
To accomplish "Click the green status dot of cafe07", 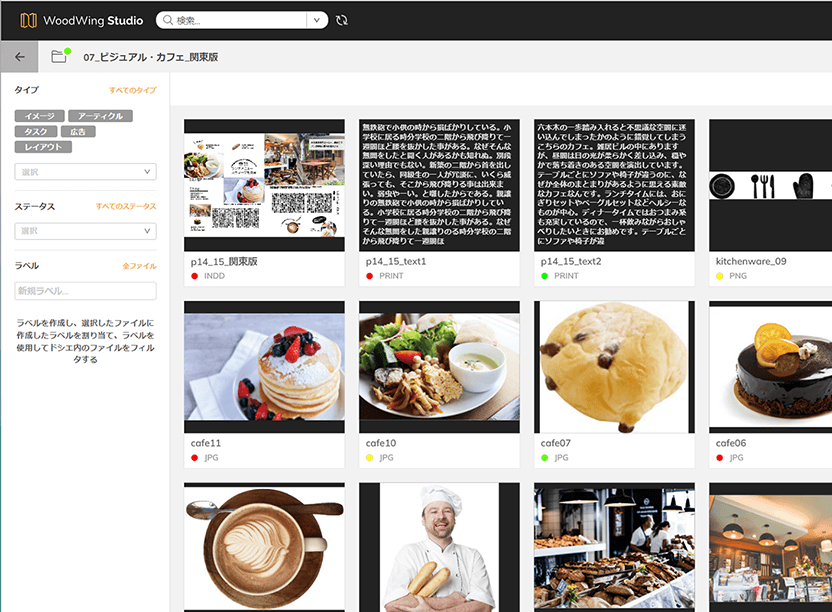I will click(x=545, y=458).
